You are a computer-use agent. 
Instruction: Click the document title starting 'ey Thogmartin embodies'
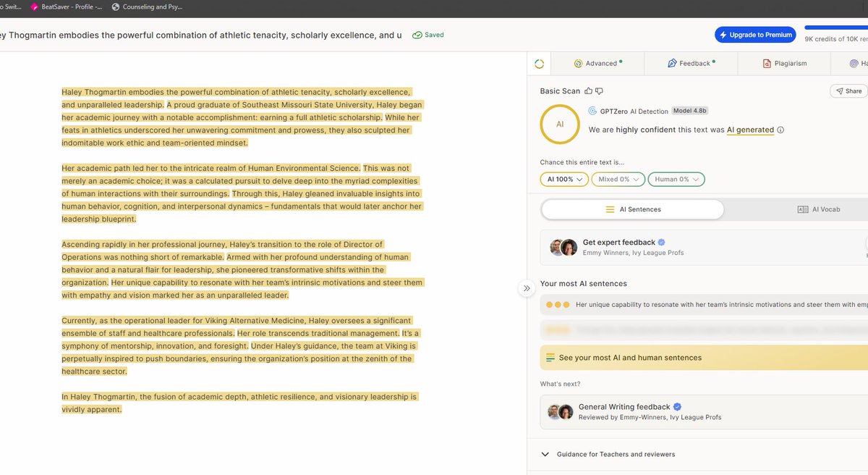pyautogui.click(x=201, y=35)
